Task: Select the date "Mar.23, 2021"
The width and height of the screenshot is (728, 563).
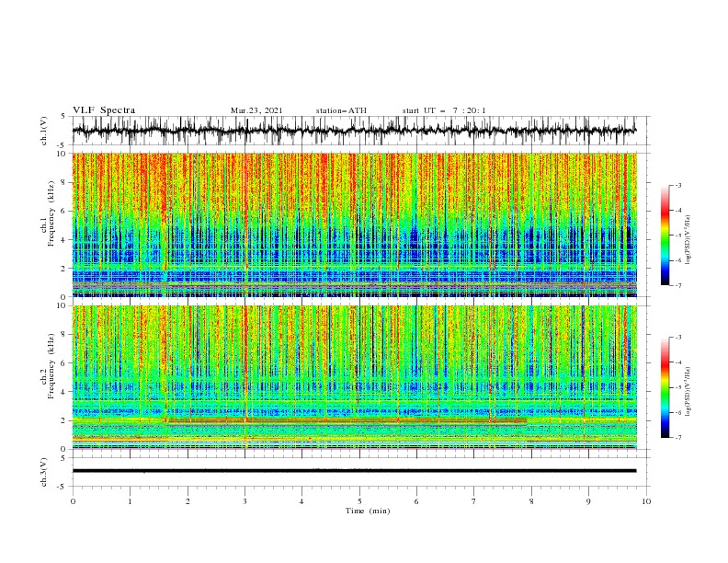Action: coord(256,110)
